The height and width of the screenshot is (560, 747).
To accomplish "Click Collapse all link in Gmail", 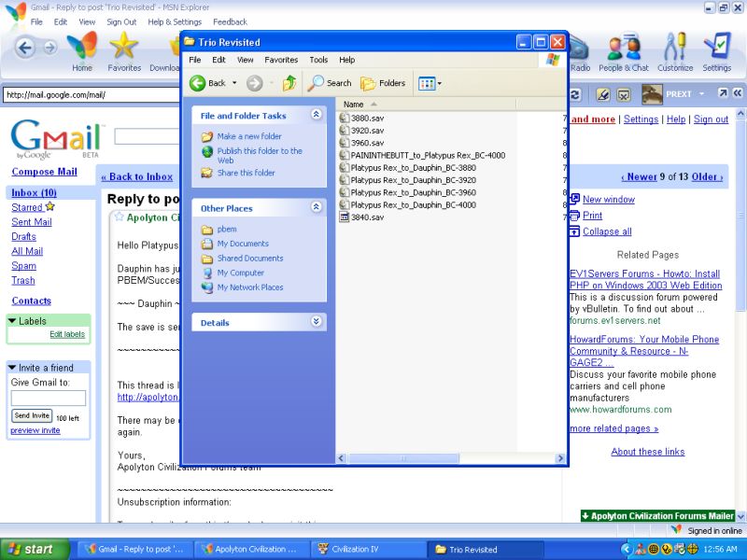I will click(607, 231).
